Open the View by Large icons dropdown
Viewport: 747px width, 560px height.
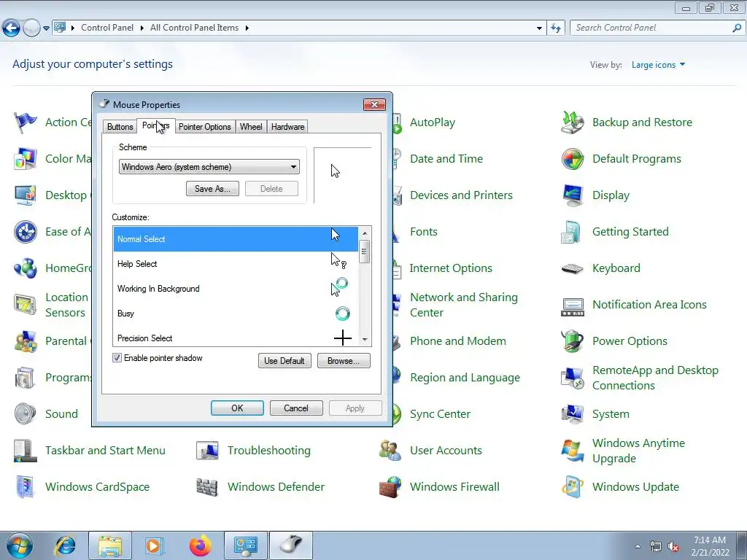coord(658,65)
